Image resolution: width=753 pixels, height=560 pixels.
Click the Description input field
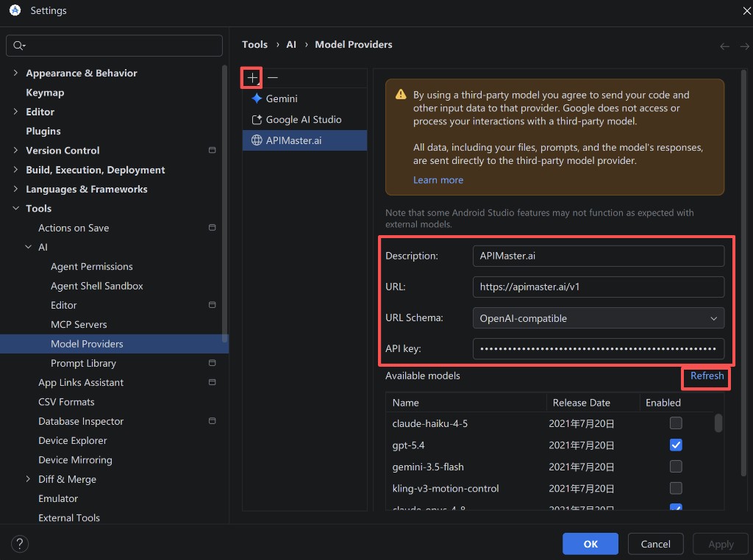pyautogui.click(x=599, y=256)
